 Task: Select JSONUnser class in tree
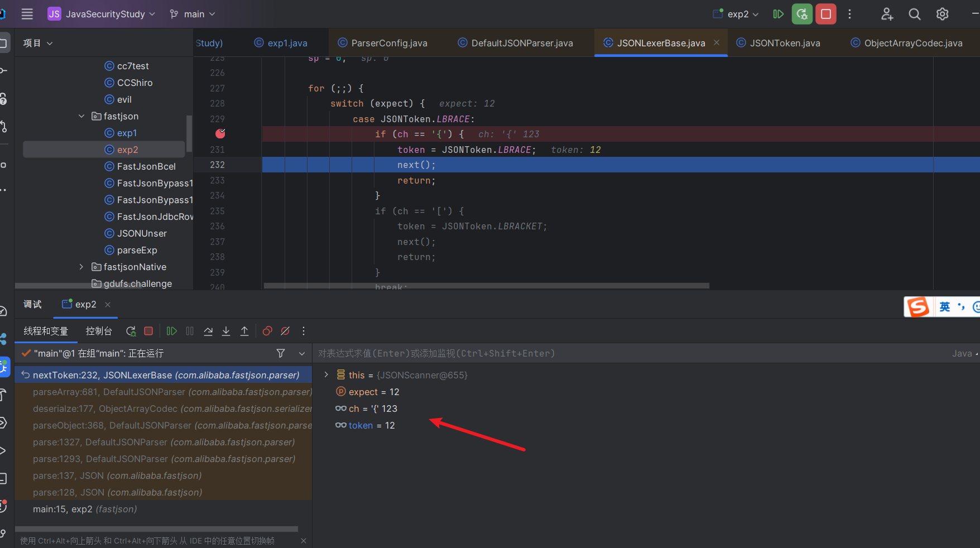136,233
